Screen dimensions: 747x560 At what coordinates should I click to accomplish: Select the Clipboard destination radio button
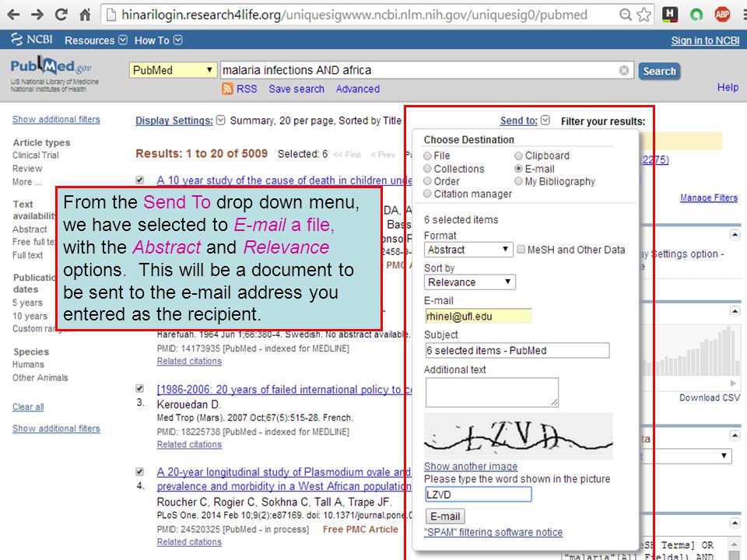pos(518,156)
